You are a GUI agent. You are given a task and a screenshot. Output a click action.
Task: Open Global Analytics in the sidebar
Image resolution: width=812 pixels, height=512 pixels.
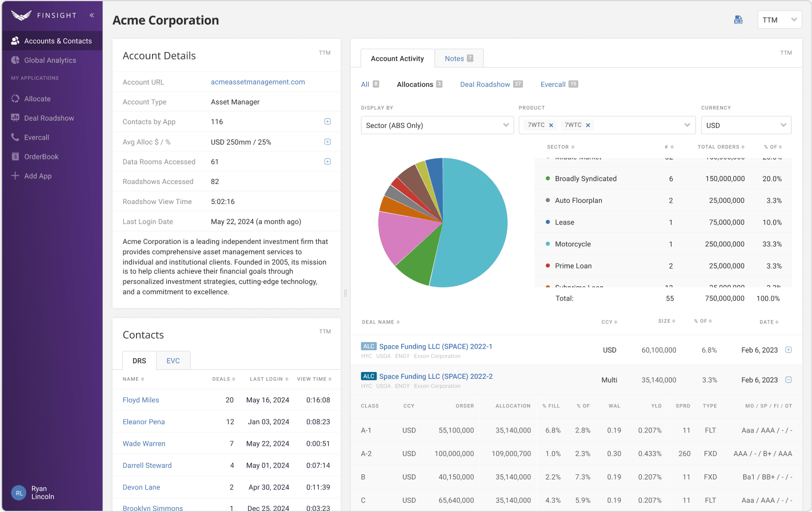[x=50, y=61]
